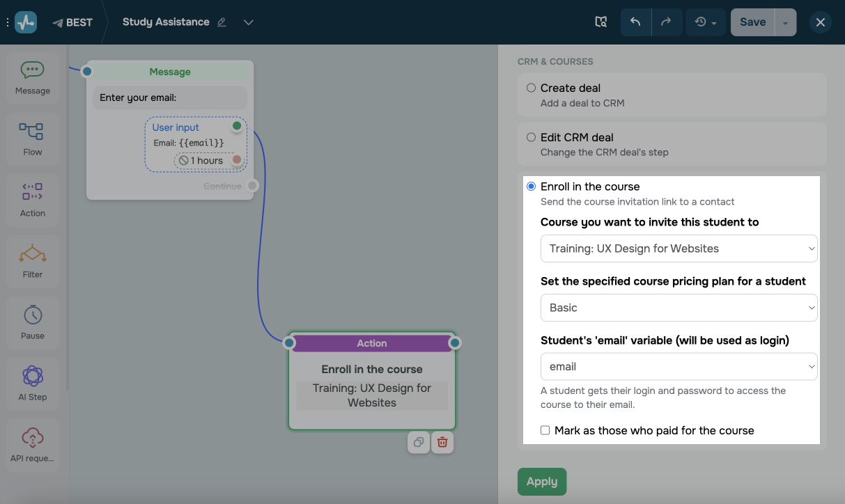Add a Flow block from sidebar
Screen dimensions: 845x504
coord(33,139)
